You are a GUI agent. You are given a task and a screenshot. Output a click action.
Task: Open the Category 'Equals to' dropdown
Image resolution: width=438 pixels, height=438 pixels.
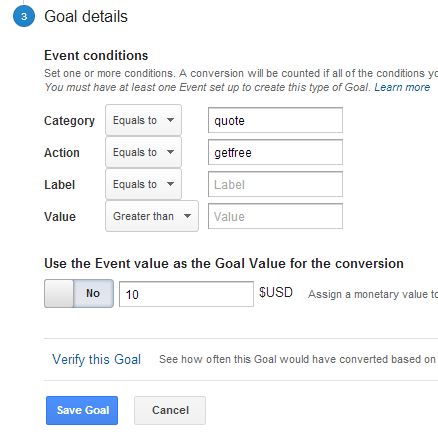pyautogui.click(x=143, y=120)
